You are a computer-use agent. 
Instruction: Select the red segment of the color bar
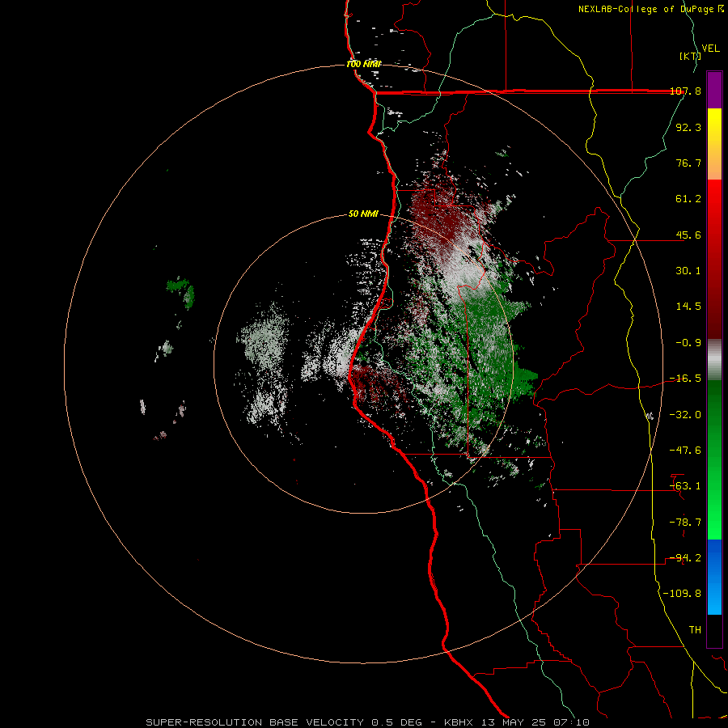tap(714, 259)
